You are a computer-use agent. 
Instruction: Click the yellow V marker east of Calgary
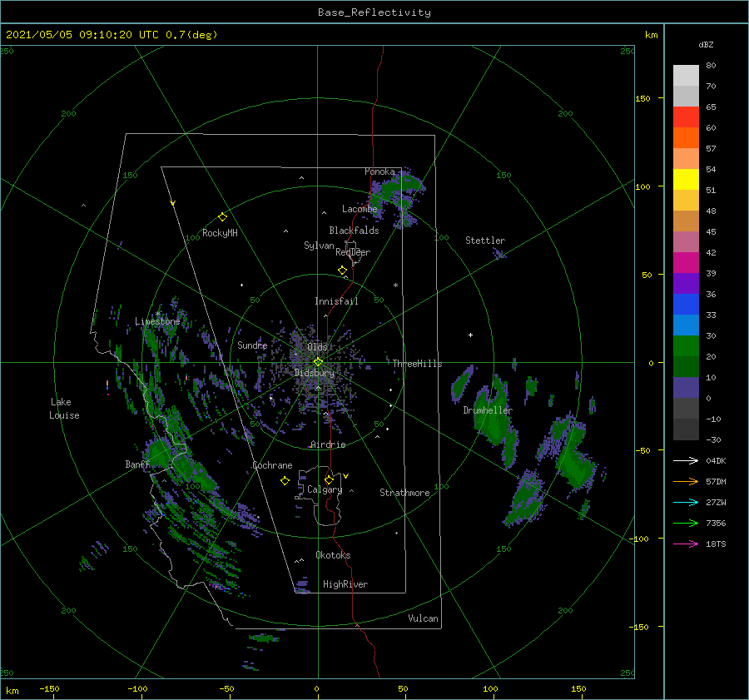[346, 476]
